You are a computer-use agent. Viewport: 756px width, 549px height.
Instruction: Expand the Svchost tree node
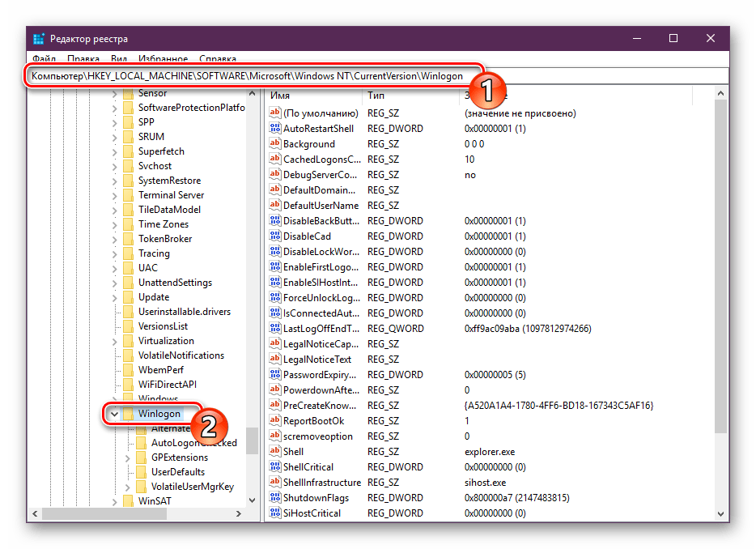coord(114,166)
